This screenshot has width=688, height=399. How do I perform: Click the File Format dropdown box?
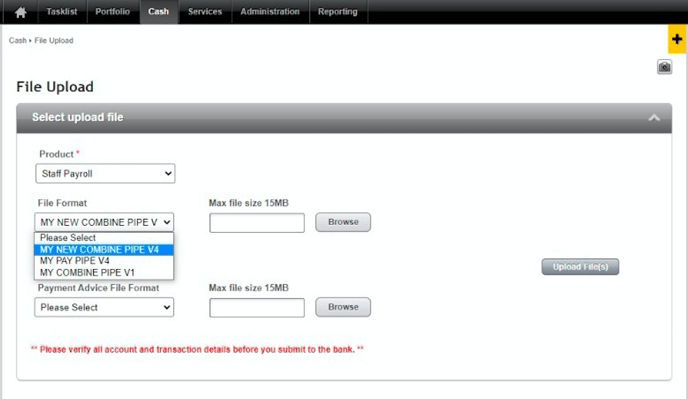[104, 222]
